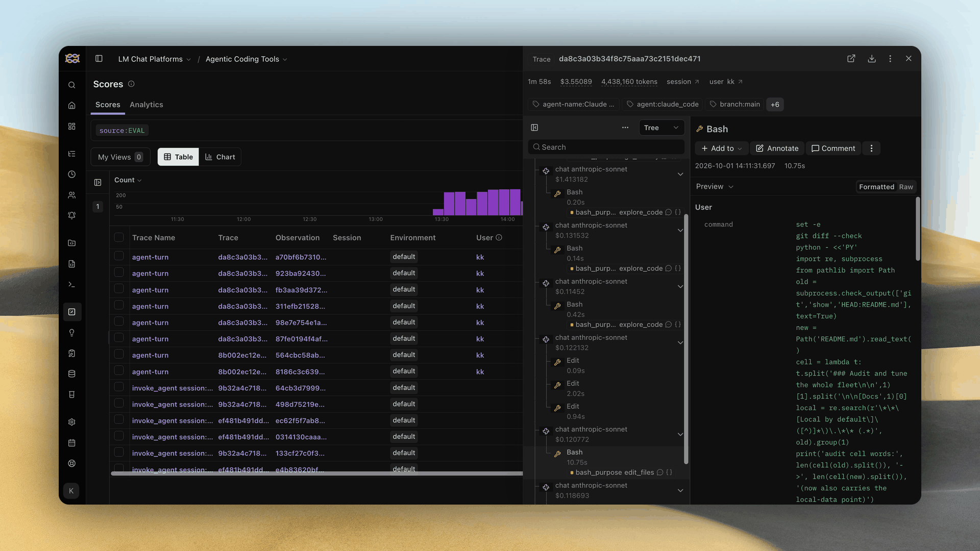The height and width of the screenshot is (551, 980).
Task: Check the first invoke_agent session row
Action: click(x=119, y=387)
